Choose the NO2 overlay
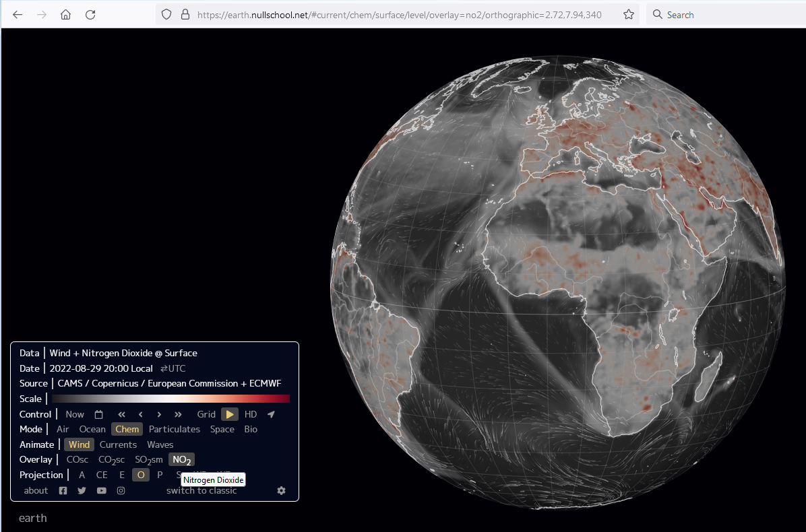806x532 pixels. coord(181,460)
